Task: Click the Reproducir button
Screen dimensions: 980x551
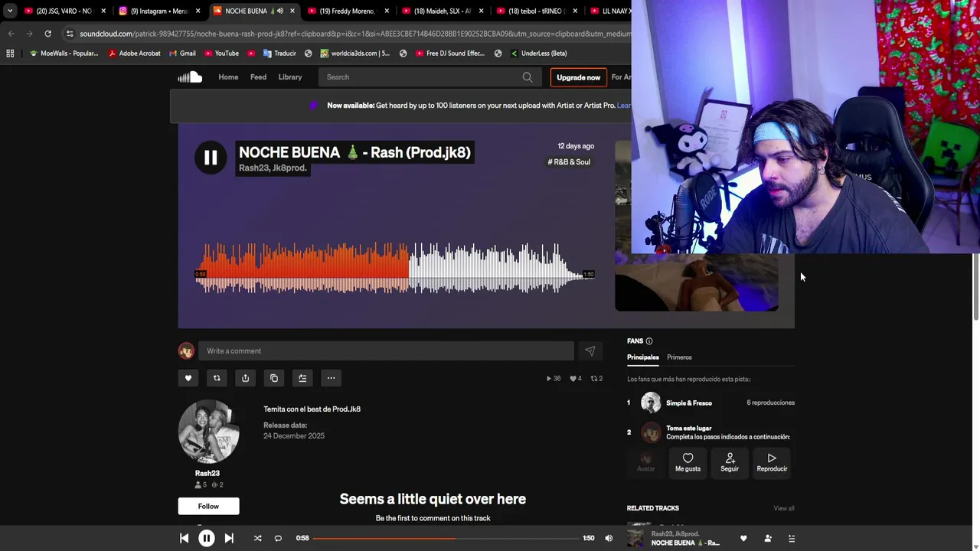Action: [772, 462]
